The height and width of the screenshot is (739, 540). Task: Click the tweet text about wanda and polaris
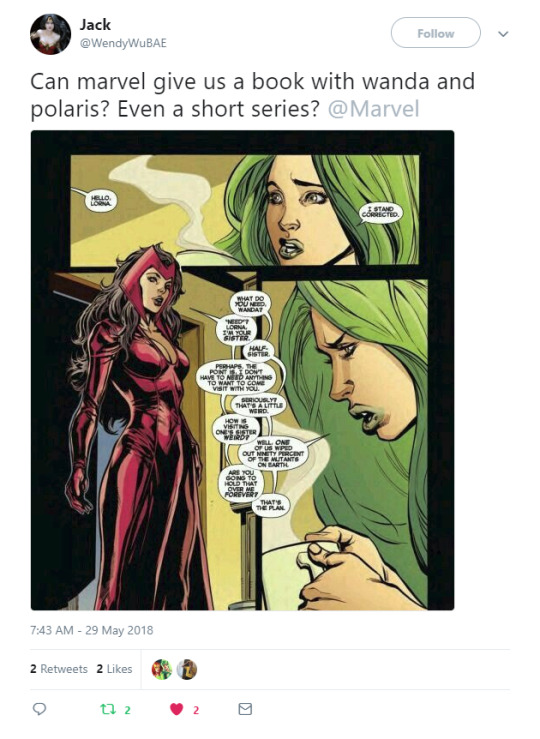click(253, 95)
